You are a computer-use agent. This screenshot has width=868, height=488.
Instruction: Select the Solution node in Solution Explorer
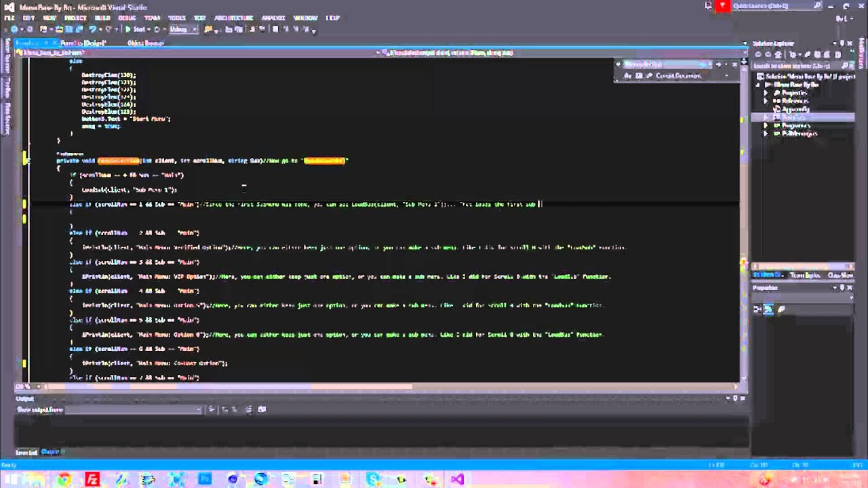pyautogui.click(x=806, y=77)
